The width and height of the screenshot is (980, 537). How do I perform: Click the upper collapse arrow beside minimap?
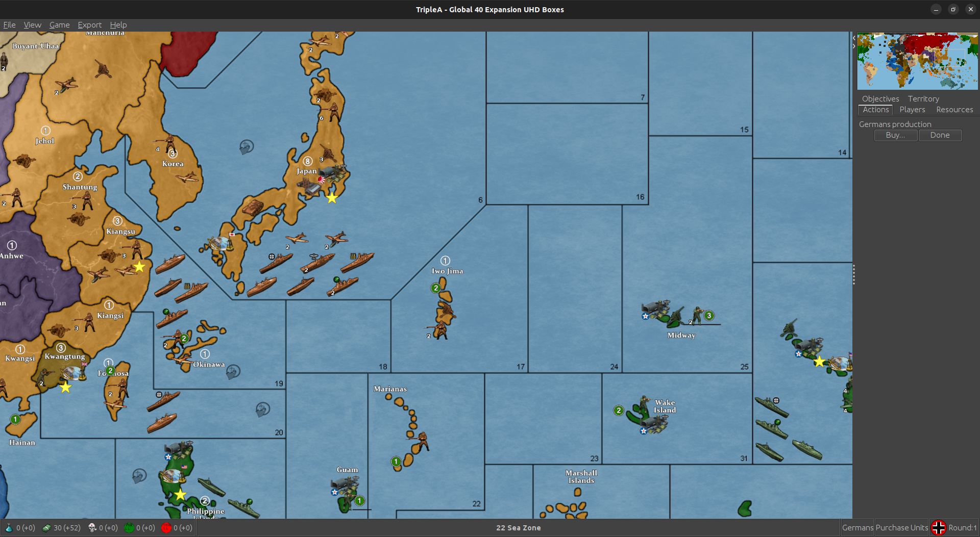click(x=854, y=38)
